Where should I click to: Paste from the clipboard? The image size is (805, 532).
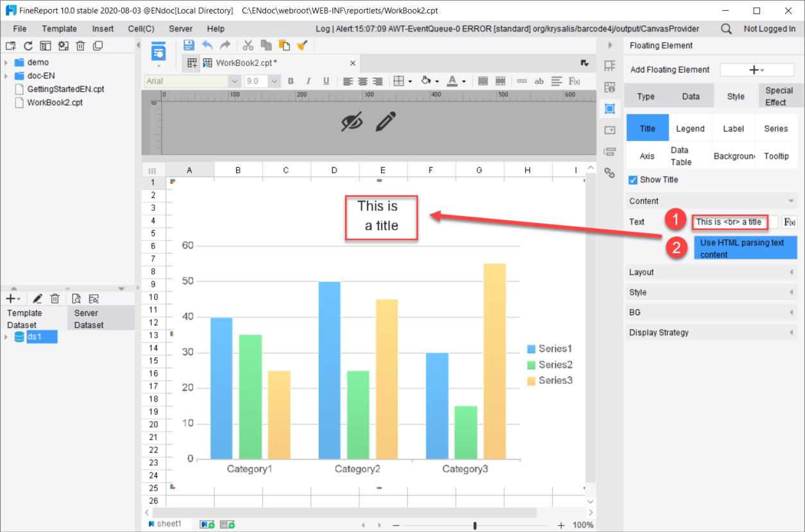tap(284, 45)
